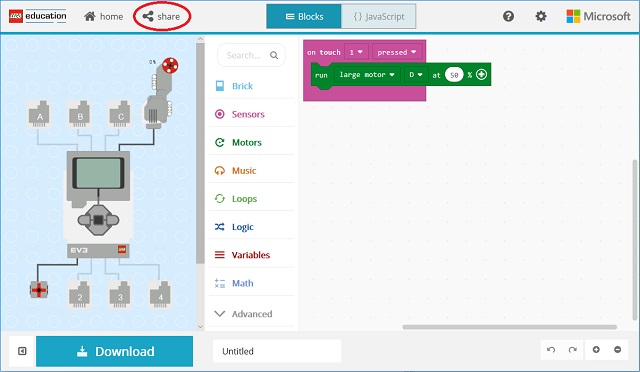Click the share icon in the header
This screenshot has height=372, width=640.
(x=148, y=16)
